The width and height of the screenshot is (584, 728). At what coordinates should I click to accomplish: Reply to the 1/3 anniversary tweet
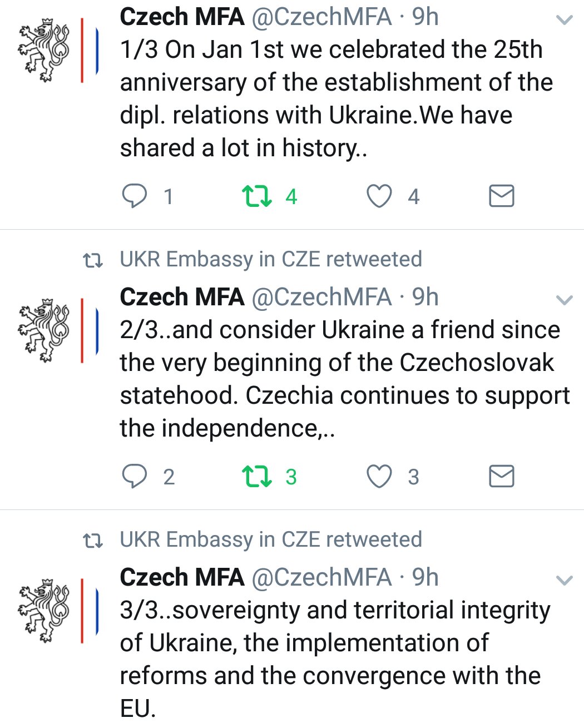tap(135, 196)
